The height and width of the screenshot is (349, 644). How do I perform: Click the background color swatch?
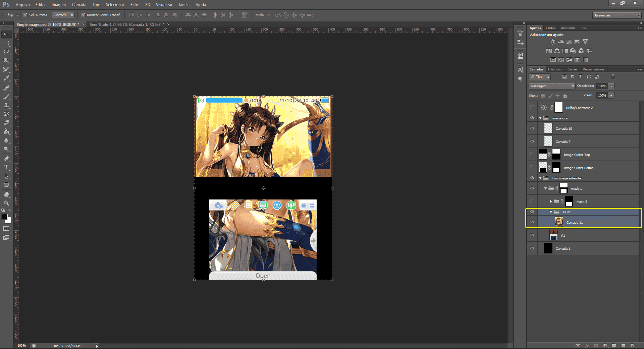9,221
